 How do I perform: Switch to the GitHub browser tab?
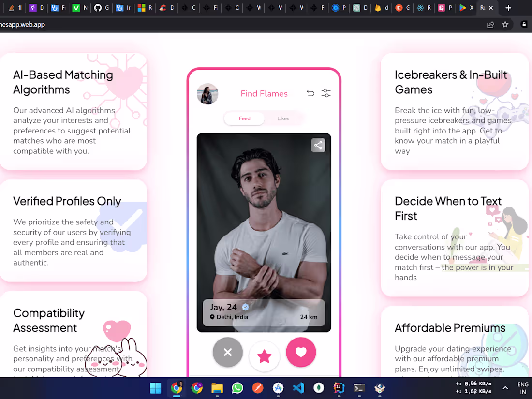(102, 8)
